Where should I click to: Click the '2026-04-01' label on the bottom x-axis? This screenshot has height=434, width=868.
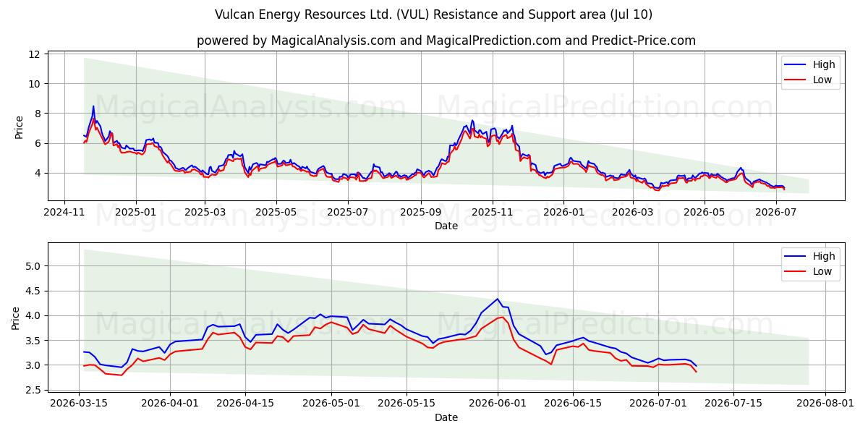pyautogui.click(x=171, y=404)
